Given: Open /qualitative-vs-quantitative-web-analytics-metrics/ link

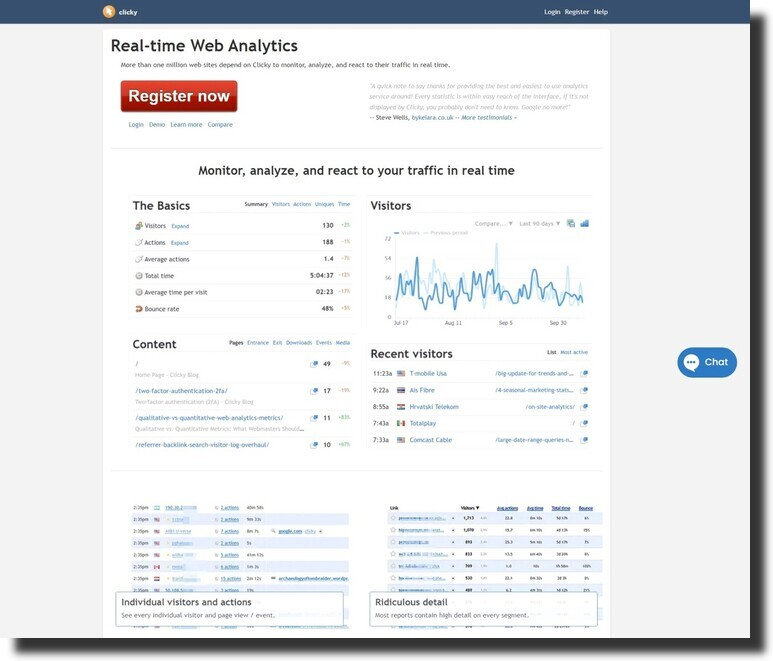Looking at the screenshot, I should click(209, 418).
